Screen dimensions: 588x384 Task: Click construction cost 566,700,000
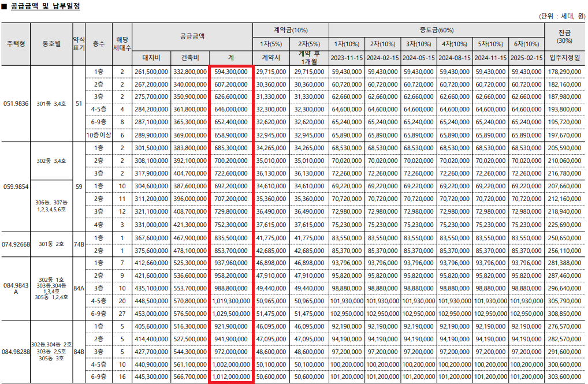[190, 376]
